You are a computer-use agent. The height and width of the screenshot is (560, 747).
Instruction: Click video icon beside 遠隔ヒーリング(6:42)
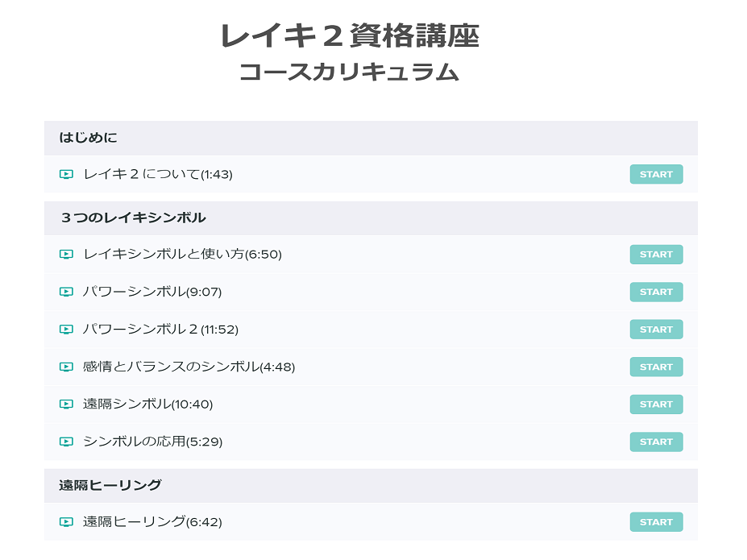point(66,522)
